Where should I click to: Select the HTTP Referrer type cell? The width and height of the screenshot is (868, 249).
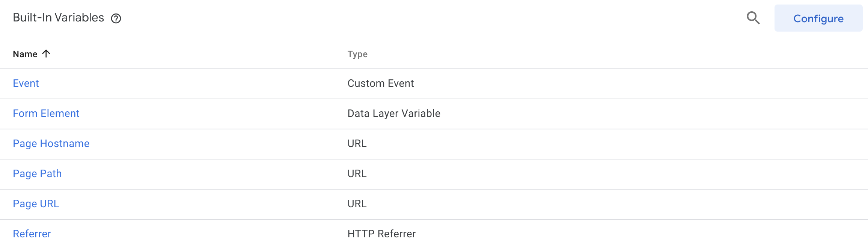pos(381,234)
